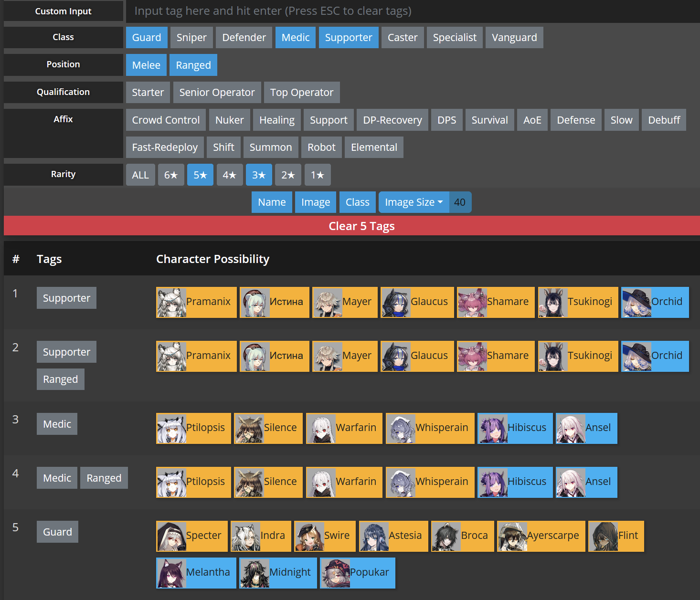
Task: Enable the 4★ rarity filter
Action: (230, 175)
